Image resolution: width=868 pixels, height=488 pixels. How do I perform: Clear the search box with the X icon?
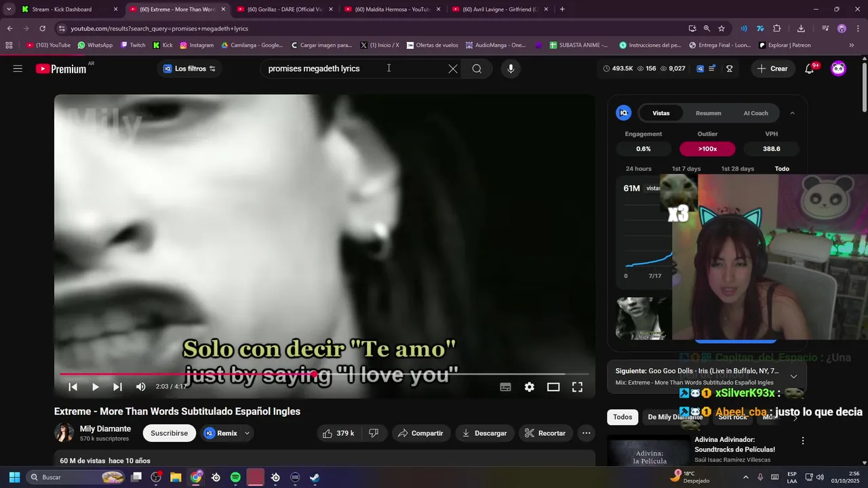453,68
